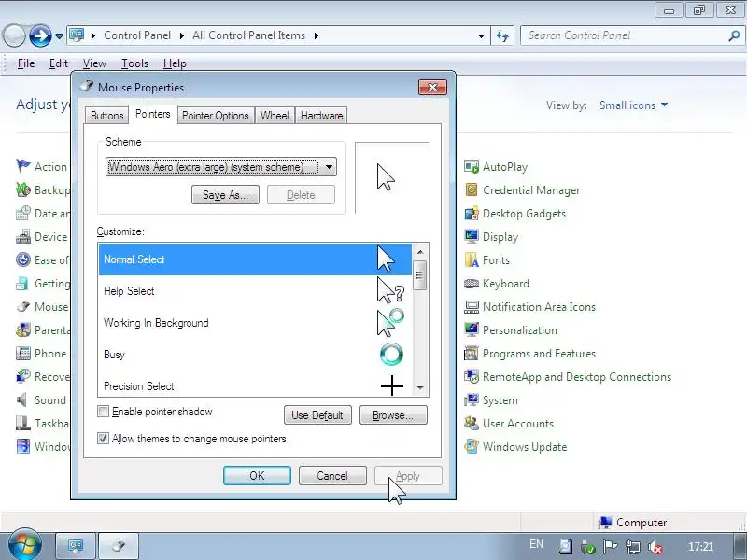Screen dimensions: 747x560
Task: Click the muted volume tray icon
Action: pyautogui.click(x=655, y=547)
